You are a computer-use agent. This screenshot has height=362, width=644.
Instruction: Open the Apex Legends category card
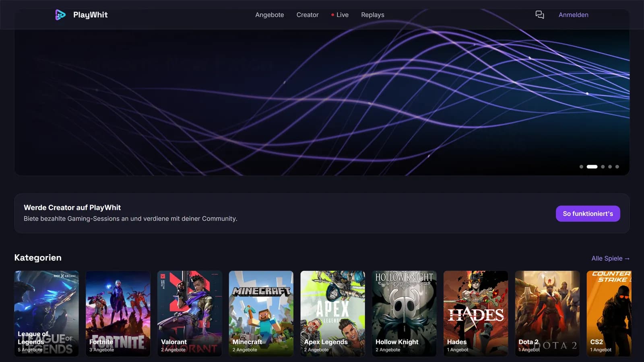click(x=333, y=313)
